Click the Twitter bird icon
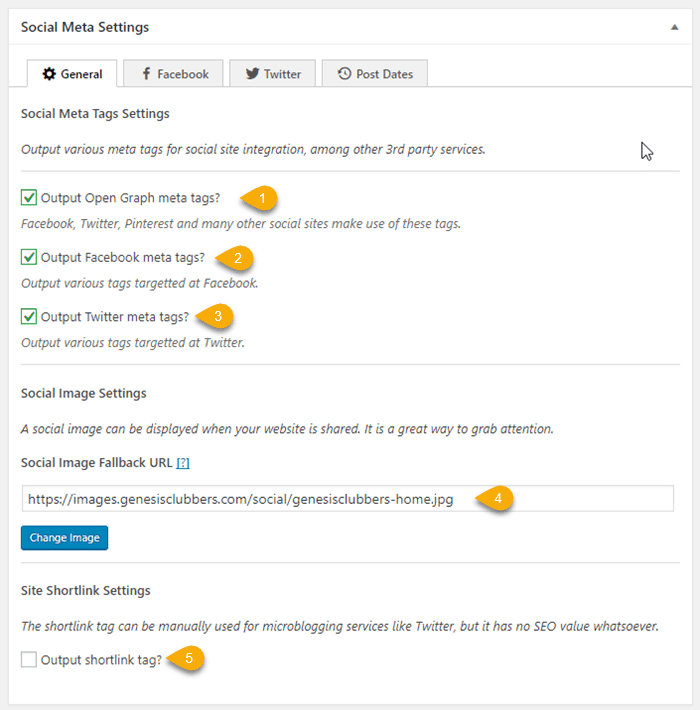This screenshot has height=710, width=700. click(251, 74)
